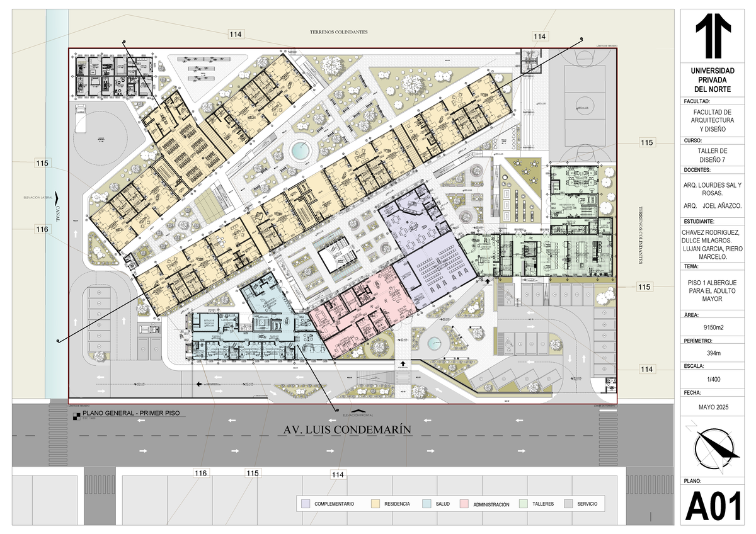Image resolution: width=756 pixels, height=534 pixels.
Task: Pick the SERVICIO gray legend swatch
Action: click(568, 504)
